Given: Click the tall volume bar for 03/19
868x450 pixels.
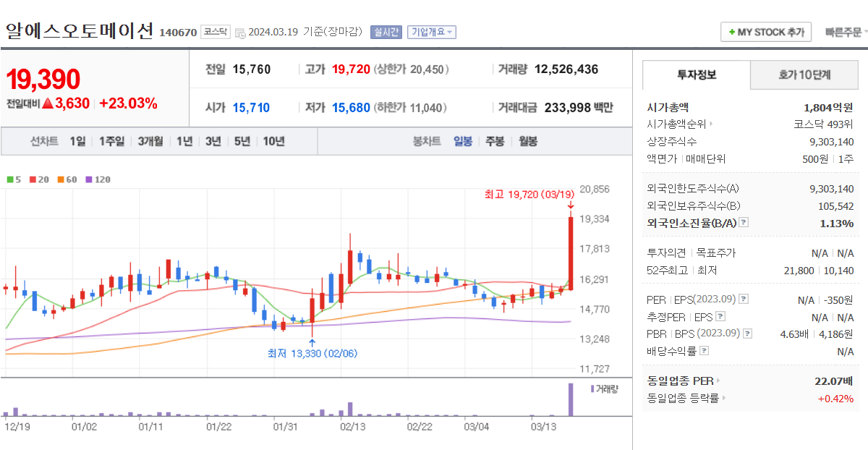Looking at the screenshot, I should coord(571,399).
